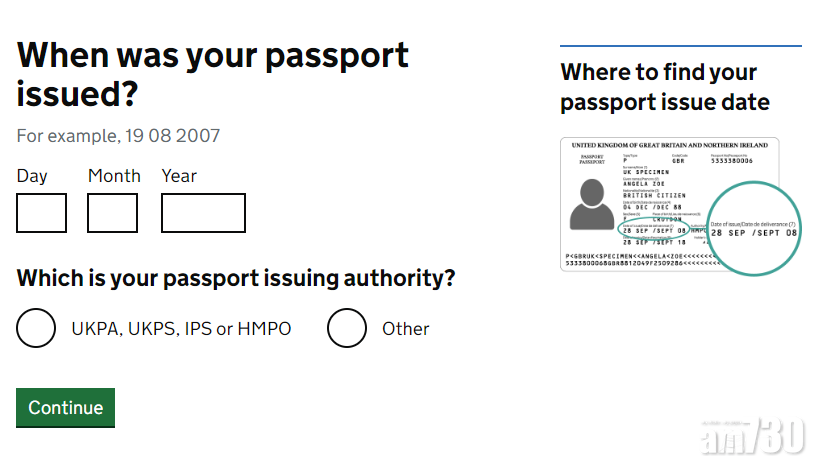Screen dimensions: 827x474
Task: Click the Day input box
Action: pyautogui.click(x=42, y=213)
